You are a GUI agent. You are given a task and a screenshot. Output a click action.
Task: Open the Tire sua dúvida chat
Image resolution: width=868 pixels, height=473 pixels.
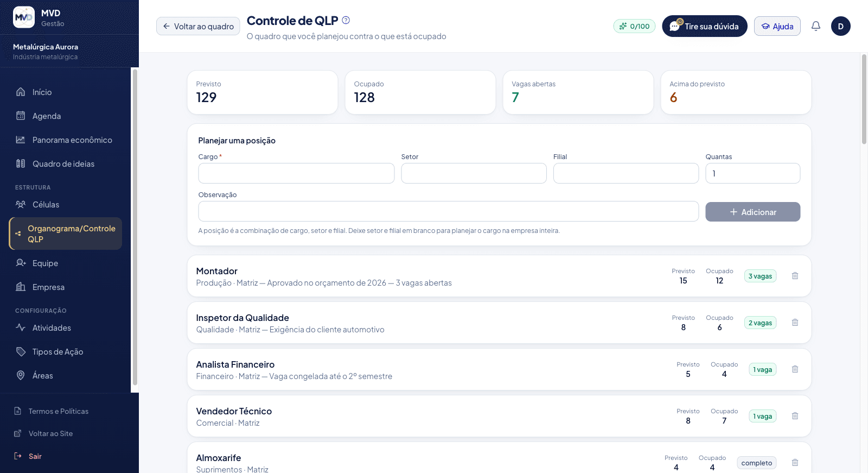coord(704,26)
